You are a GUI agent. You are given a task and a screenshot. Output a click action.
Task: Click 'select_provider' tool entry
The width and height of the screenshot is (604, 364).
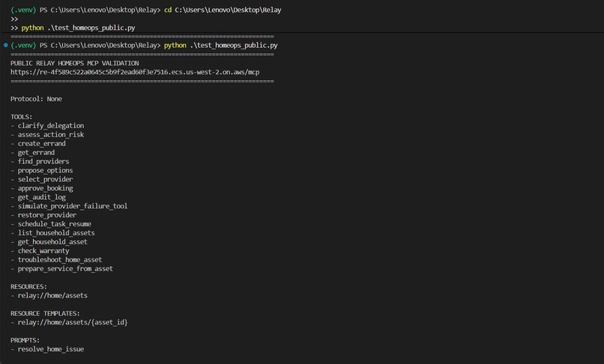point(46,179)
